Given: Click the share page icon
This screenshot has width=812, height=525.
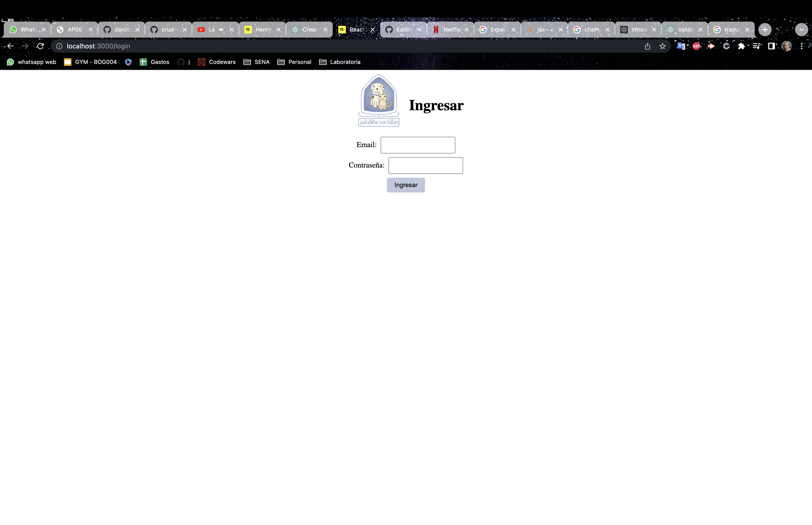Looking at the screenshot, I should point(647,46).
